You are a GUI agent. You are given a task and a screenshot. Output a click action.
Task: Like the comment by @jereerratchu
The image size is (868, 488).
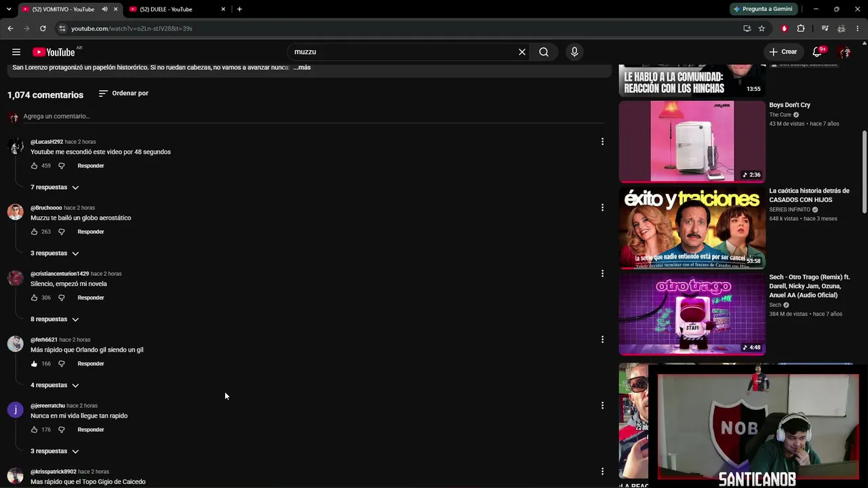point(34,430)
